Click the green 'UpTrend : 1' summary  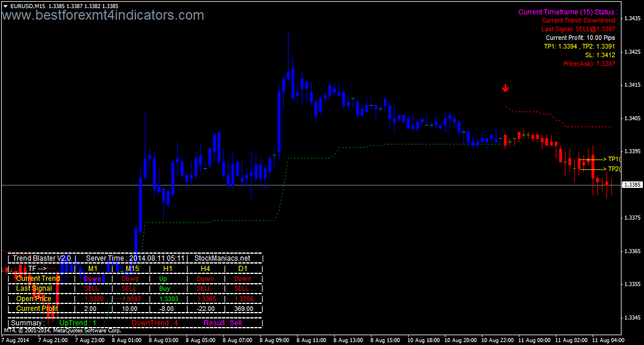(78, 323)
